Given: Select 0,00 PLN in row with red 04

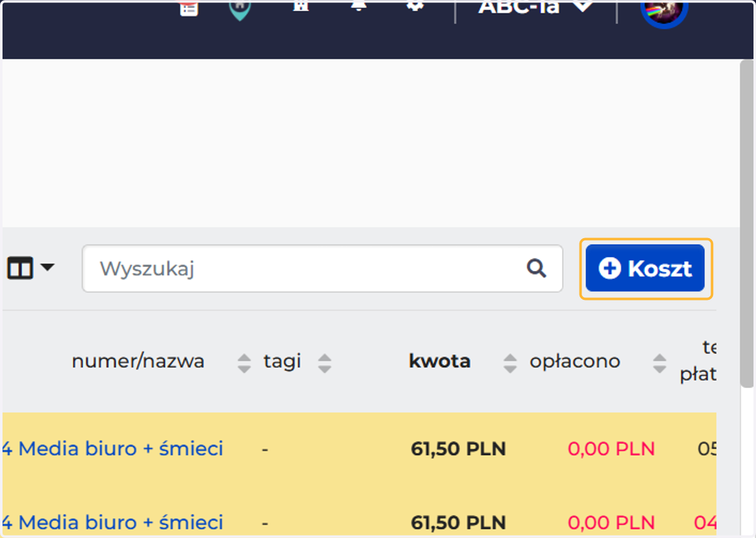Looking at the screenshot, I should coord(612,523).
